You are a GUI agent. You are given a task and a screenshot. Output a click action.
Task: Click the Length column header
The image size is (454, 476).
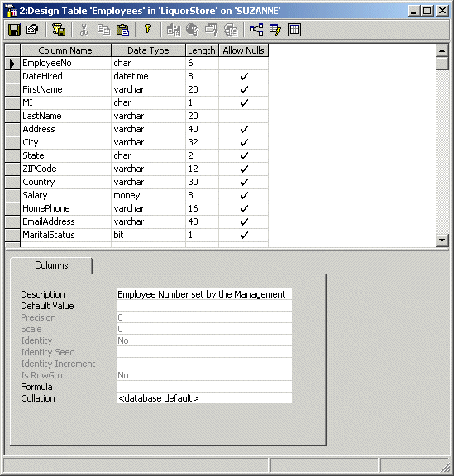click(x=202, y=50)
